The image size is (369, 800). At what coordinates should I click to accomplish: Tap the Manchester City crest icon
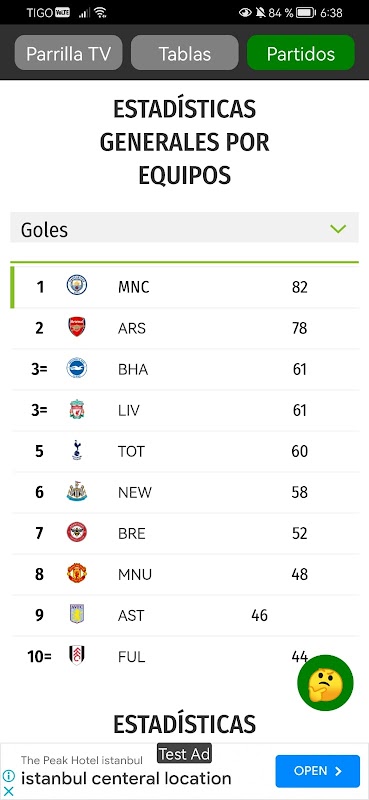tap(77, 285)
